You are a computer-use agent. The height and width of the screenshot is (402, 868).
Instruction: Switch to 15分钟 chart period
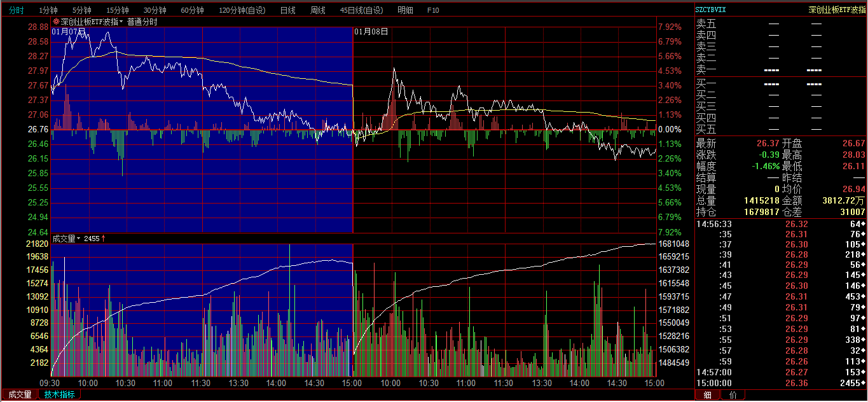coord(118,10)
